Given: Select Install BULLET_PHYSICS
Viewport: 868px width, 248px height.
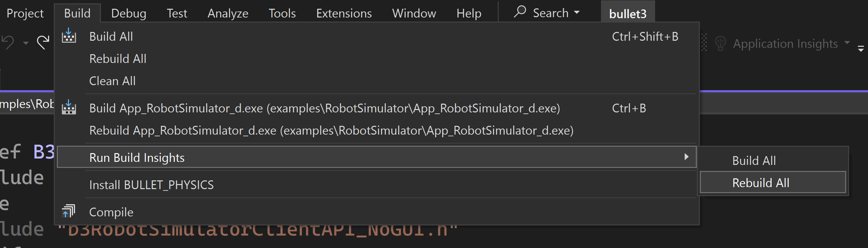Looking at the screenshot, I should pyautogui.click(x=151, y=185).
